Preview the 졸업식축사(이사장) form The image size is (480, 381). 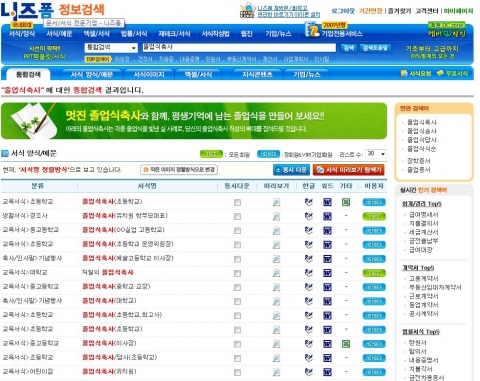click(x=276, y=344)
